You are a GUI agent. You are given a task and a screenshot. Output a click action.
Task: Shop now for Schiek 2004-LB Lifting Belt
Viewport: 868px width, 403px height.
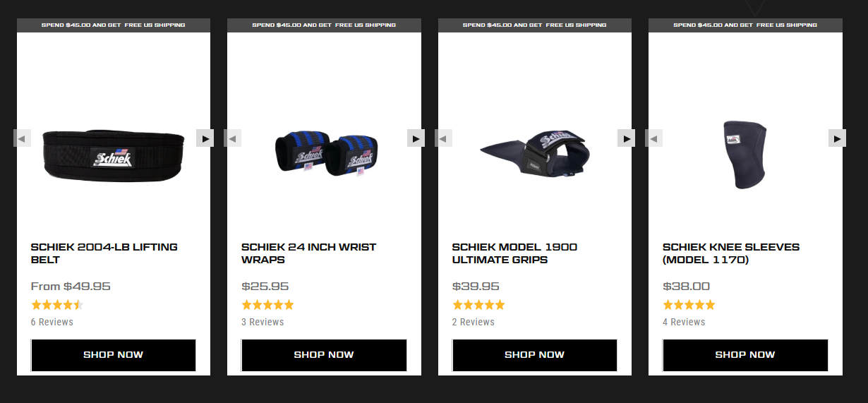pos(113,355)
